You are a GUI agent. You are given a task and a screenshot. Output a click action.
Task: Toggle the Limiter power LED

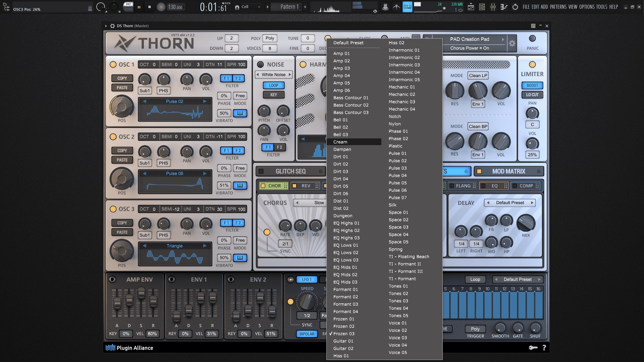click(x=532, y=64)
